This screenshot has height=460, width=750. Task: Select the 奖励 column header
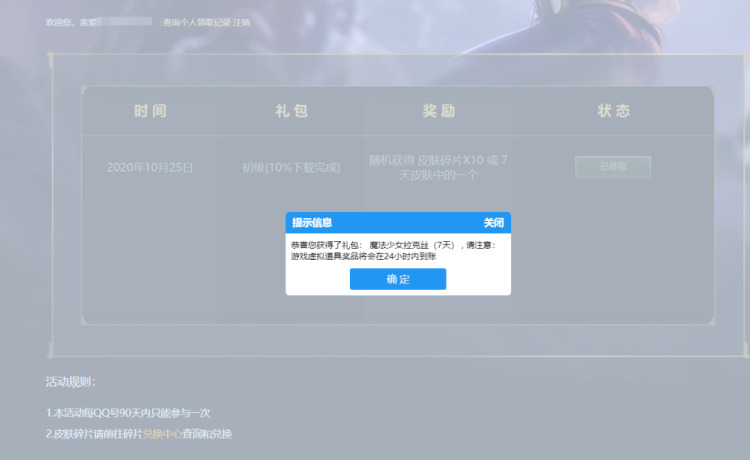point(439,111)
